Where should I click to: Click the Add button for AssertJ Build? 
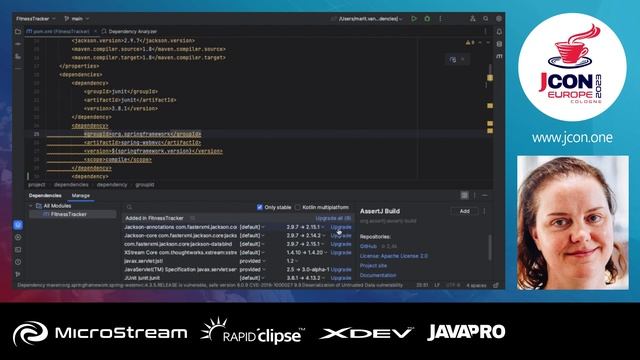coord(464,211)
